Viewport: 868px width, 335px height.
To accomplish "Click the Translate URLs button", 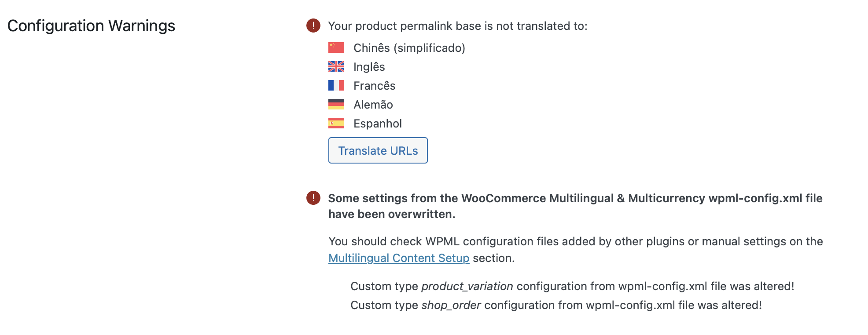I will tap(378, 150).
